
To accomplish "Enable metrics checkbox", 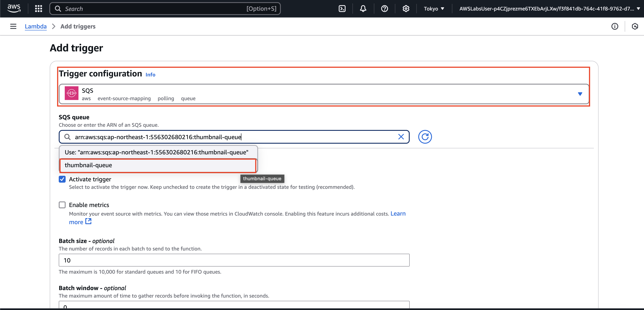I will (62, 205).
